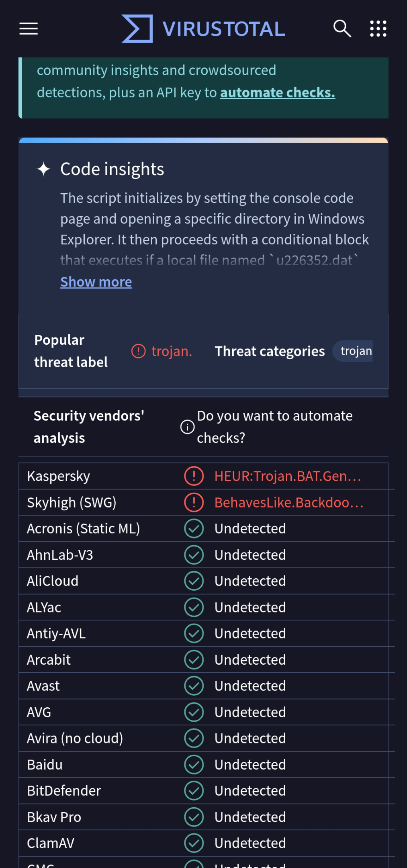Click the info icon beside automate checks
This screenshot has height=868, width=407.
pos(187,427)
